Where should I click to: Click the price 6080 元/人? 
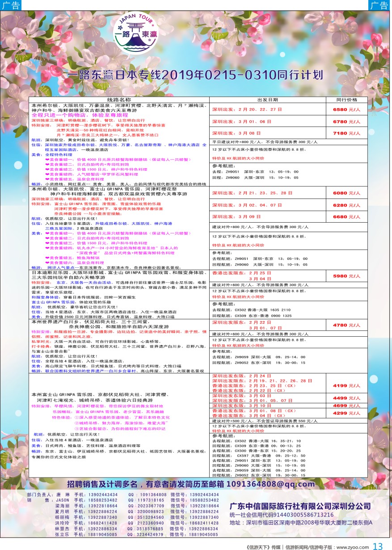[x=346, y=193]
